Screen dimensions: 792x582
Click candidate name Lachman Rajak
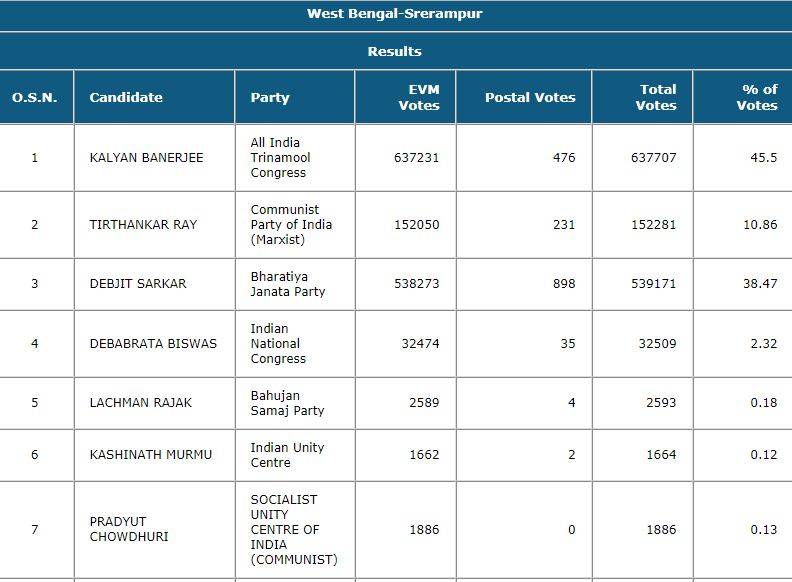point(141,403)
